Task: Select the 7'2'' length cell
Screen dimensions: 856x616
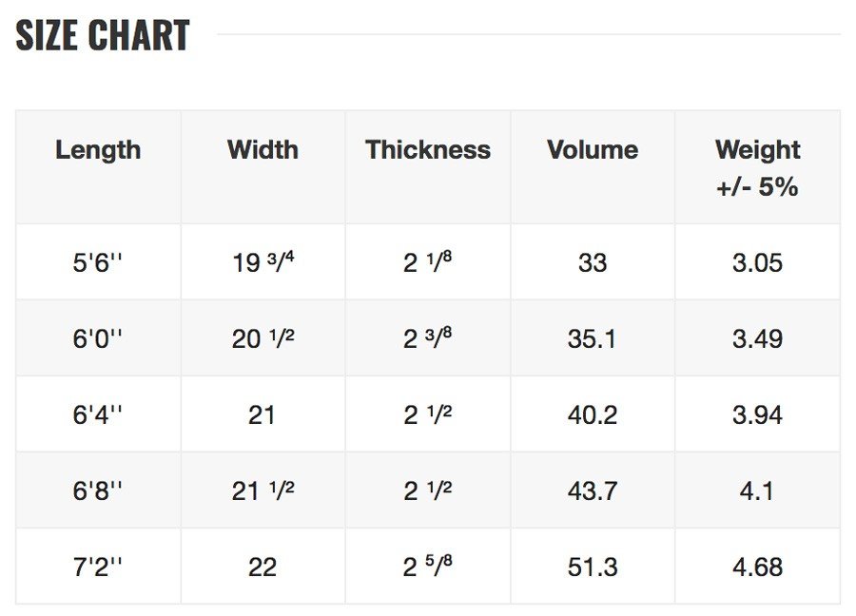Action: click(98, 567)
